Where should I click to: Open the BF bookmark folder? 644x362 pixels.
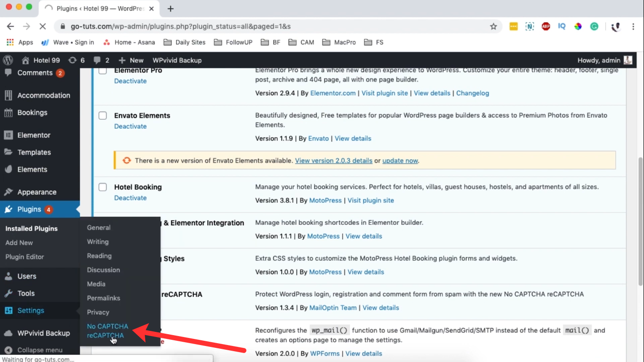pyautogui.click(x=270, y=42)
